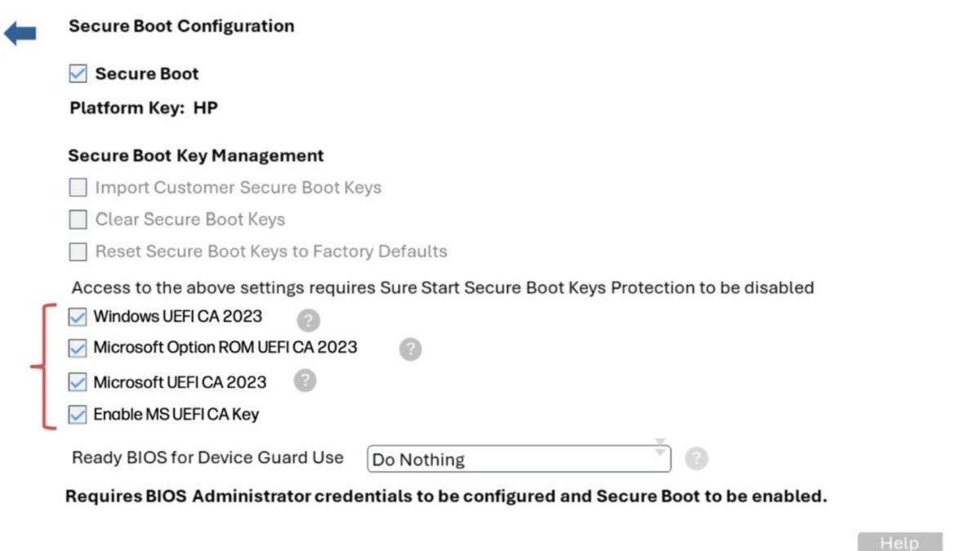
Task: Open help icon for Microsoft Option ROM UEFI CA
Action: pyautogui.click(x=410, y=349)
